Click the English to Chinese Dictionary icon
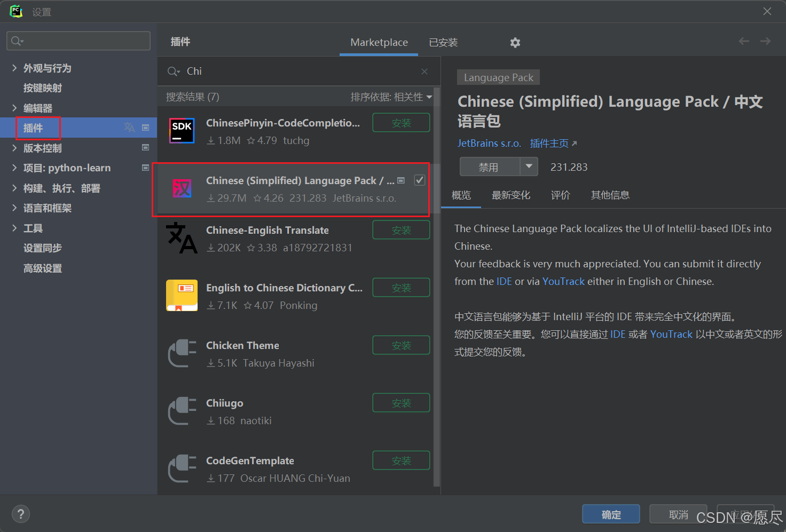Viewport: 786px width, 532px height. coord(182,296)
